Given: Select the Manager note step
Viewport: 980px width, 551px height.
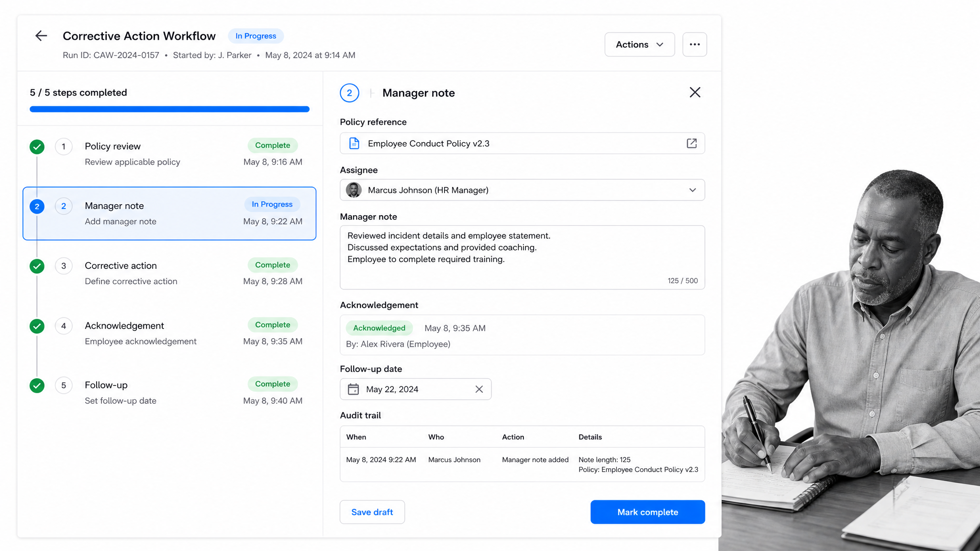Looking at the screenshot, I should coord(169,213).
